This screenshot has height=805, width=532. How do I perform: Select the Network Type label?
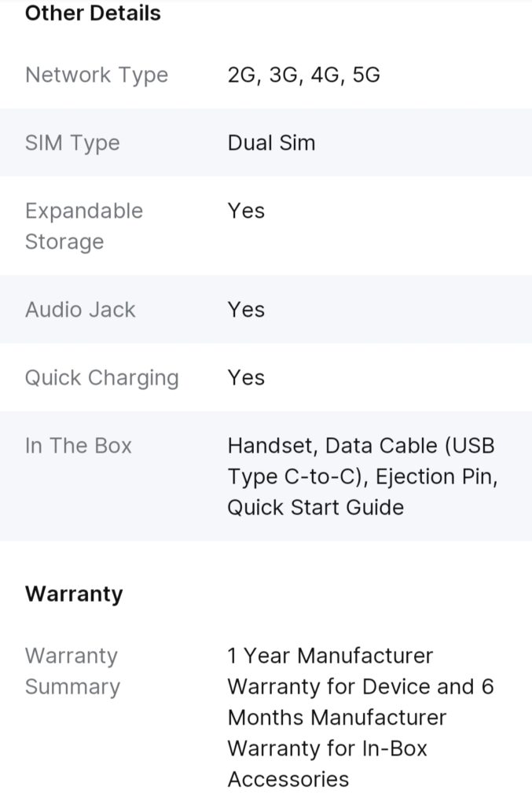tap(97, 75)
